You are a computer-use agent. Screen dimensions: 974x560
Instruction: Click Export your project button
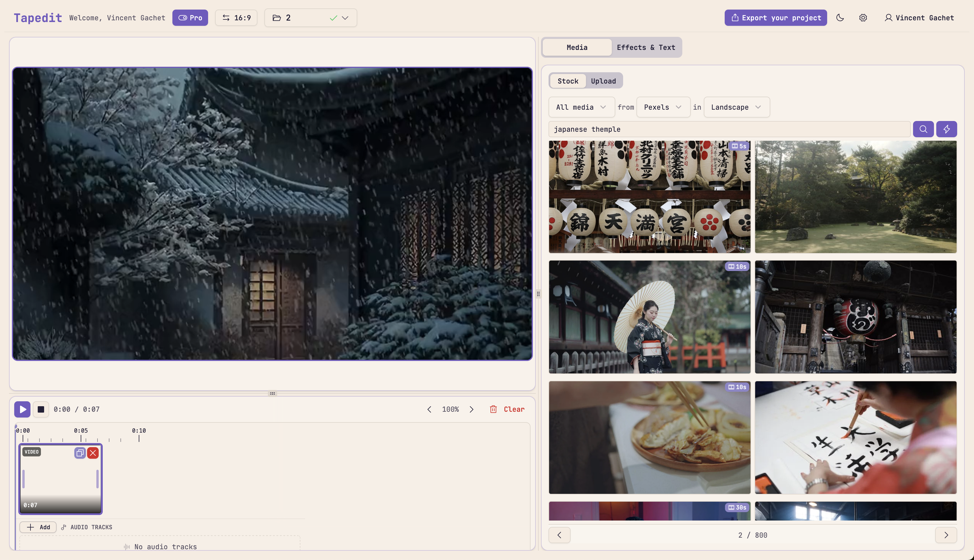(775, 18)
